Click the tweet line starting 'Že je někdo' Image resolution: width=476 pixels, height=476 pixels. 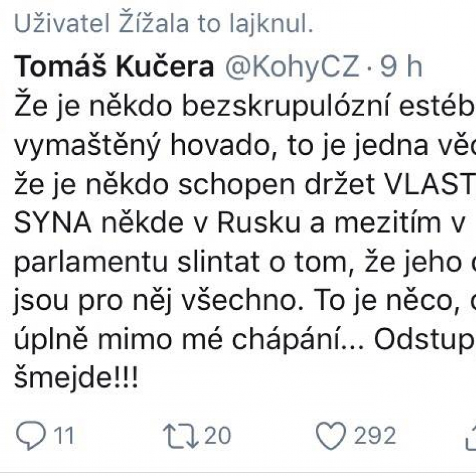pyautogui.click(x=245, y=107)
